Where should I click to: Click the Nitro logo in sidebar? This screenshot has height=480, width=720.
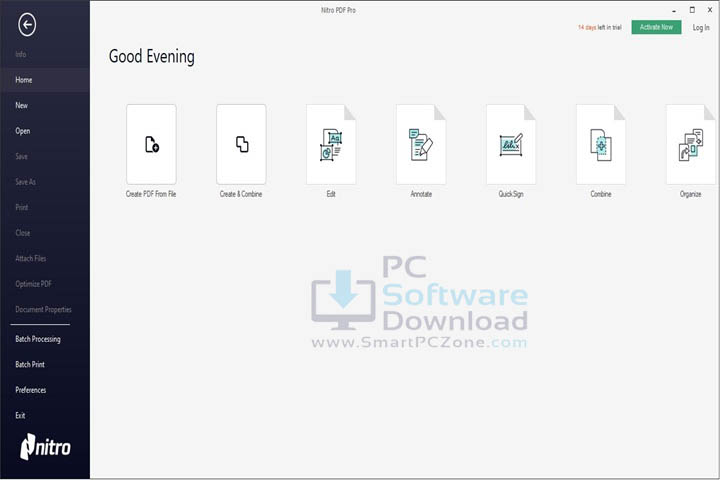pyautogui.click(x=45, y=446)
